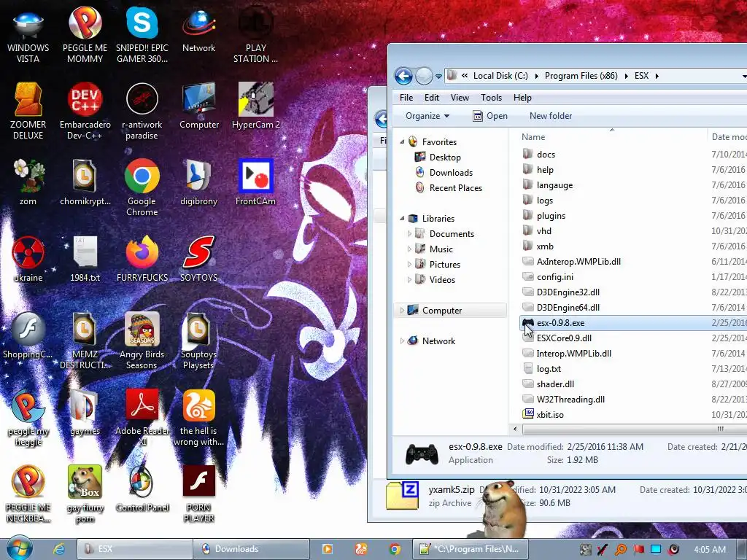The image size is (747, 560).
Task: Open the recent pages dropdown arrow
Action: [438, 76]
